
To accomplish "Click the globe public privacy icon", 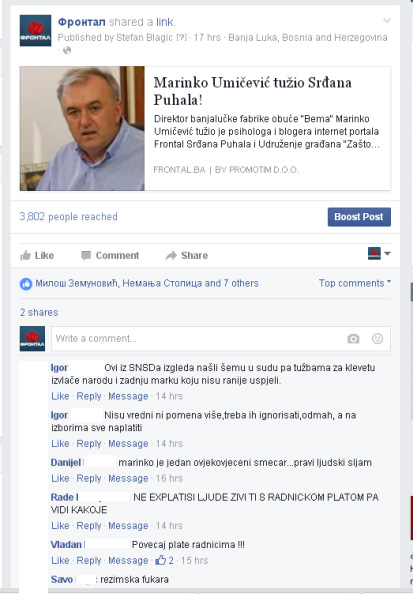I will click(67, 50).
